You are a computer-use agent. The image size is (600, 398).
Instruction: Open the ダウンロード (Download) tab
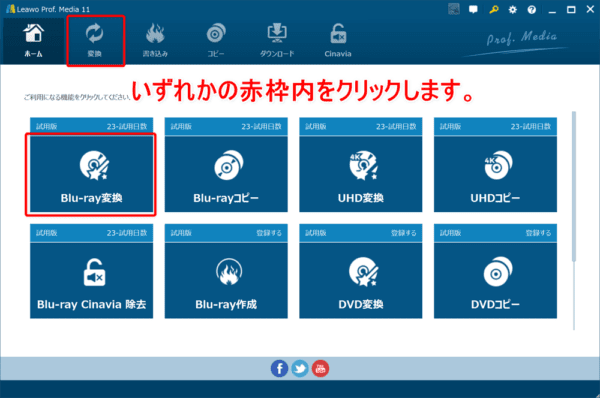(277, 41)
